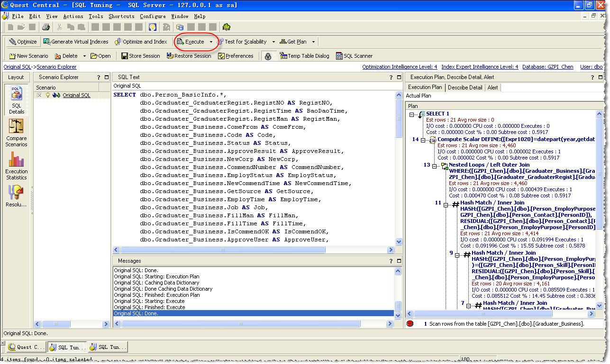Viewport: 610px width, 364px height.
Task: Expand the Get Plan dropdown arrow
Action: pyautogui.click(x=313, y=42)
